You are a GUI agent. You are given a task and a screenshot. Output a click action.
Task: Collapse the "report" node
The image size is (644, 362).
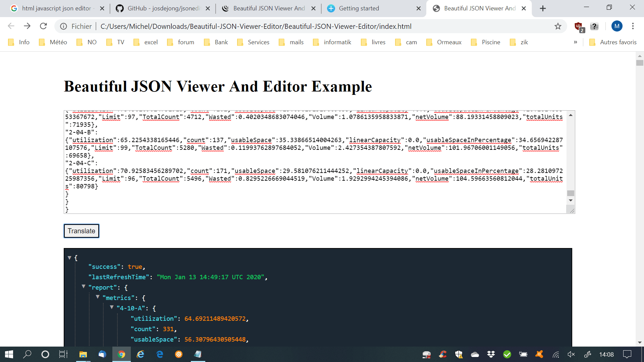(84, 287)
